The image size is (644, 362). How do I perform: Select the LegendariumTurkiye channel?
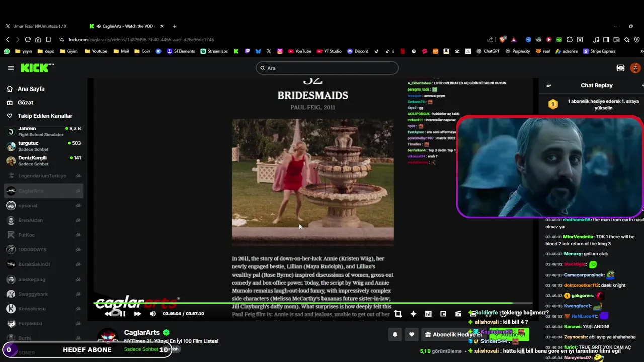click(x=43, y=176)
